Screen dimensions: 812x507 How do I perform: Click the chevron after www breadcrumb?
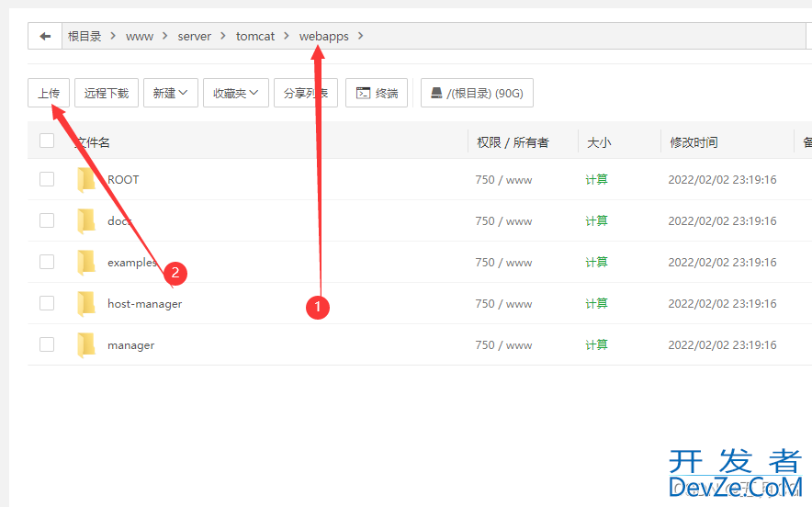coord(165,36)
